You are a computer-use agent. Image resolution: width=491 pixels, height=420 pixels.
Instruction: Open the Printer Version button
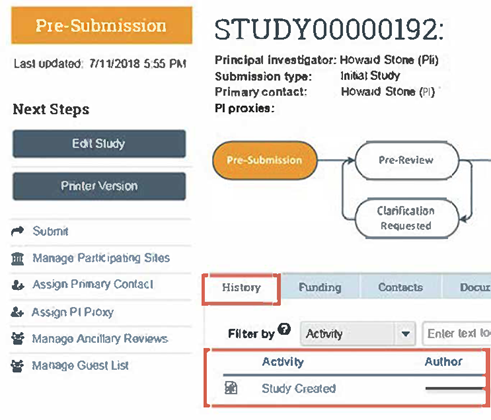coord(99,186)
